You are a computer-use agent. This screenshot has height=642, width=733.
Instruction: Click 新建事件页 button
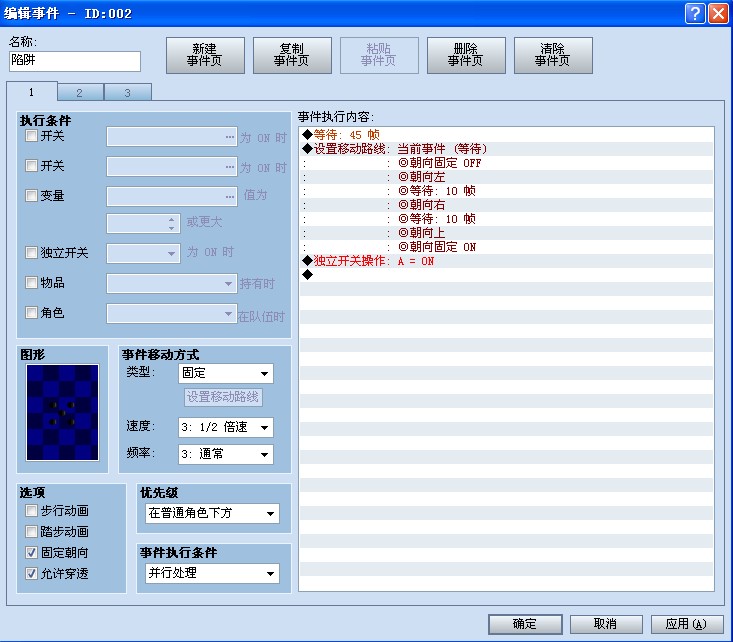pos(205,55)
